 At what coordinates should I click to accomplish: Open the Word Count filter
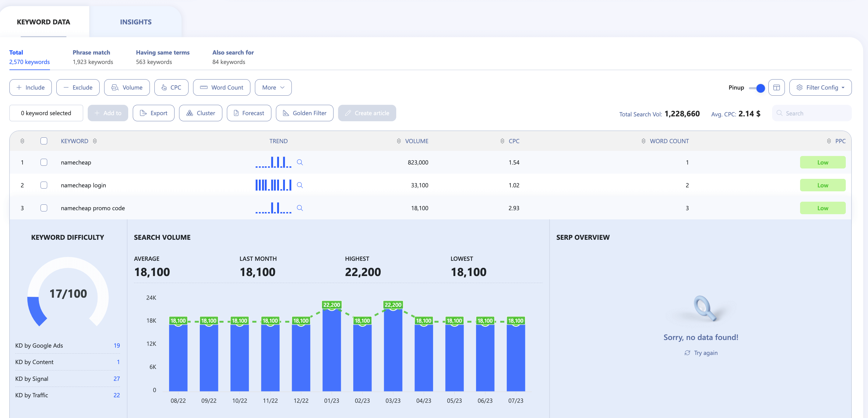[x=222, y=87]
